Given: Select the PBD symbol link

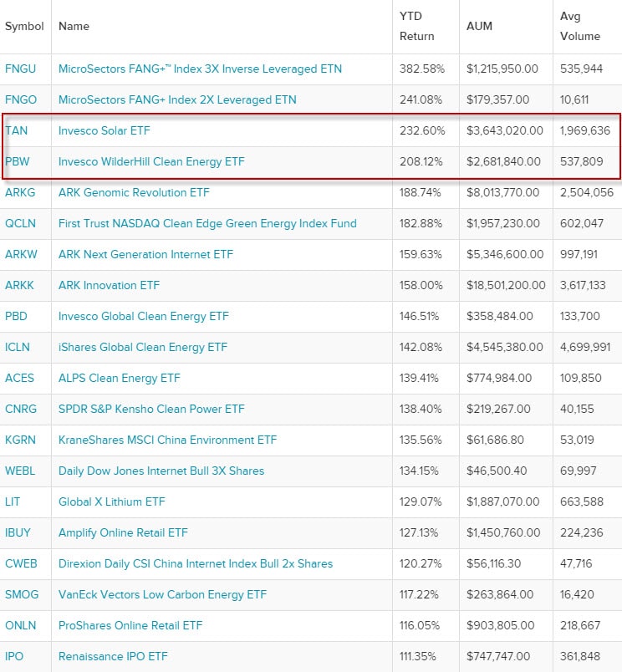Looking at the screenshot, I should tap(16, 316).
